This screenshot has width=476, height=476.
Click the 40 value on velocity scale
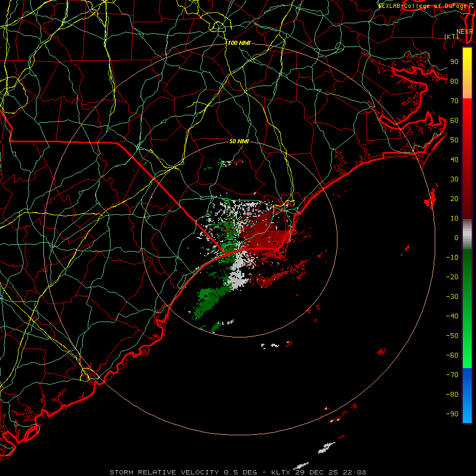click(454, 160)
